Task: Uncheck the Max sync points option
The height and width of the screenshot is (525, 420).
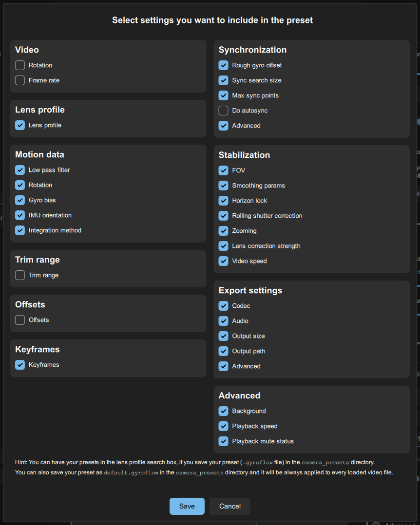Action: 223,95
